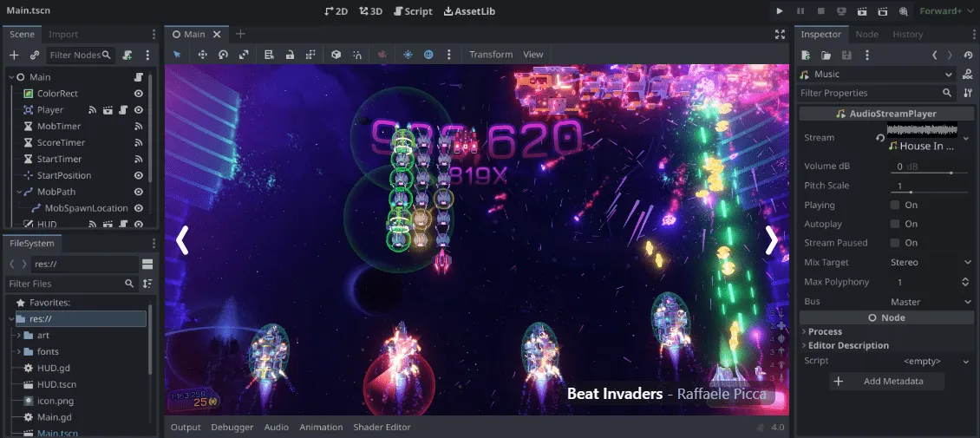980x438 pixels.
Task: Select the Scale Mode tool icon
Action: [x=244, y=55]
